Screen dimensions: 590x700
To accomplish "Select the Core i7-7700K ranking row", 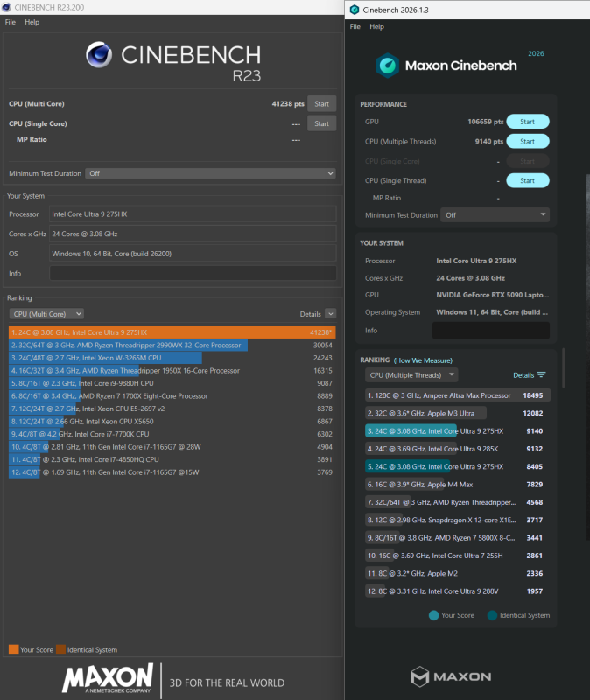I will [x=172, y=434].
